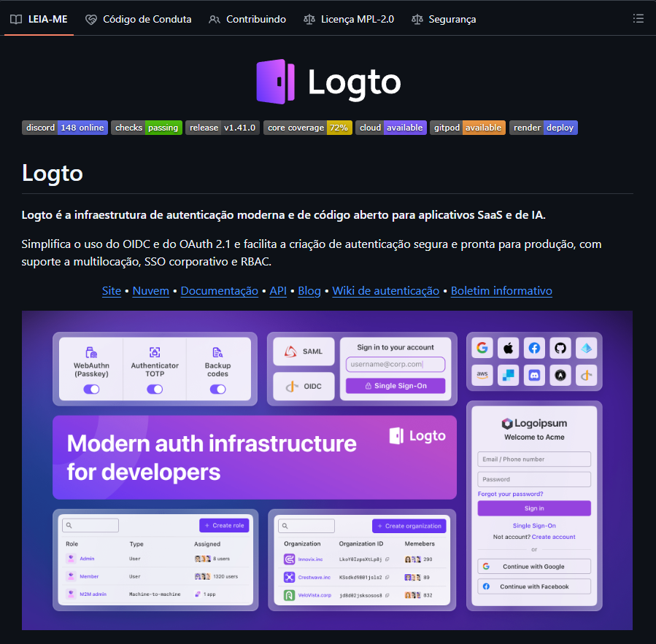Viewport: 656px width, 644px height.
Task: Click Single Sign-On link under Sign in
Action: click(534, 526)
